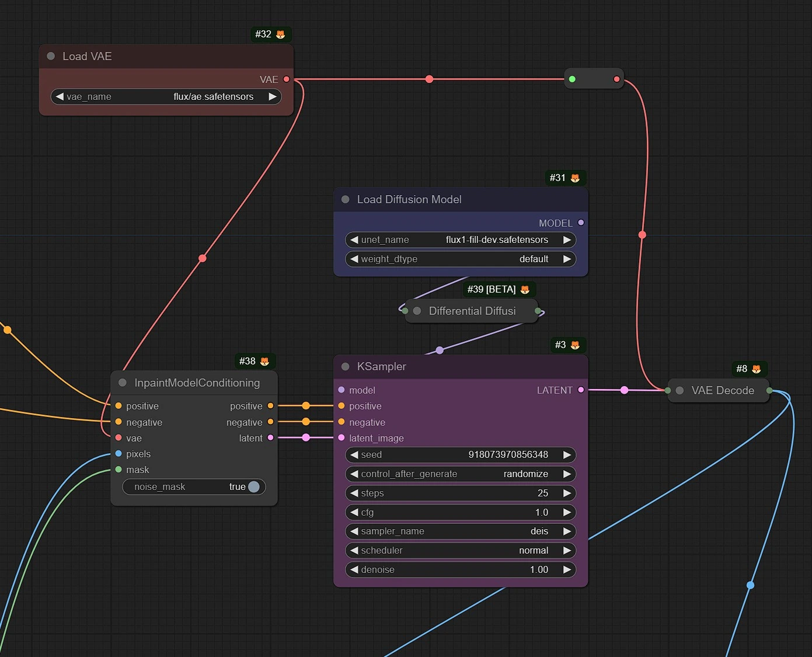The height and width of the screenshot is (657, 812).
Task: Decrease the steps value with left arrow
Action: [354, 493]
